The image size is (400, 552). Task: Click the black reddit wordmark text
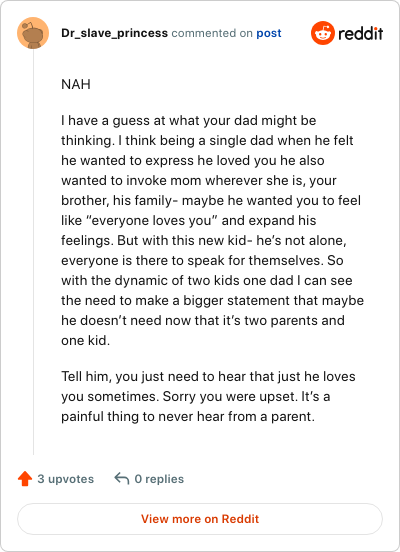(361, 33)
